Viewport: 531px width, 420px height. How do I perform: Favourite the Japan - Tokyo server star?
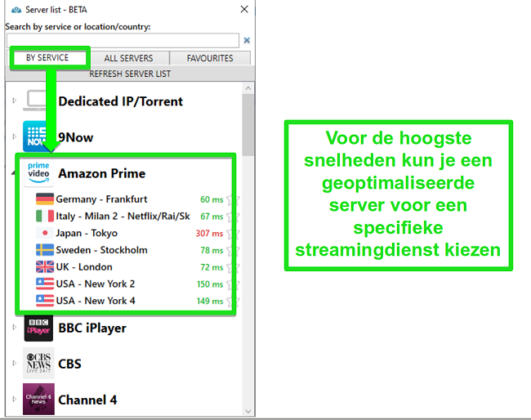point(233,234)
